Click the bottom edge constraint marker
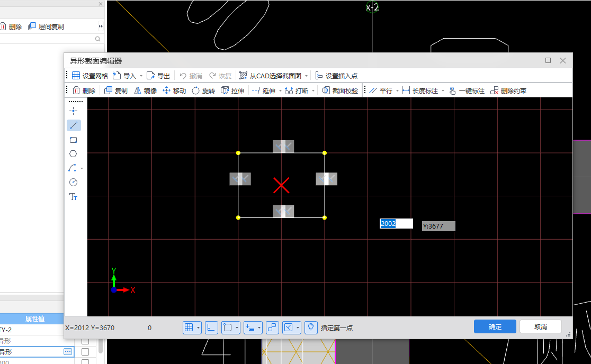The height and width of the screenshot is (364, 591). 283,211
